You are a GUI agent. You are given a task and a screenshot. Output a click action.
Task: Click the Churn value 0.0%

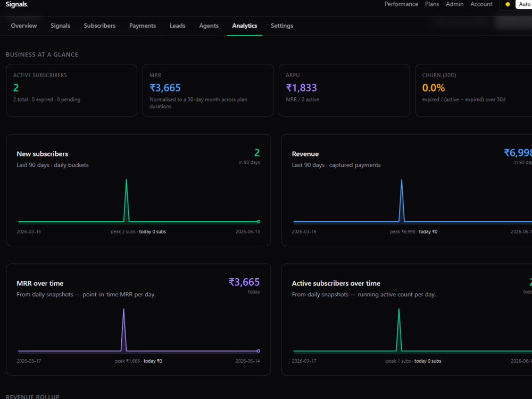[433, 88]
